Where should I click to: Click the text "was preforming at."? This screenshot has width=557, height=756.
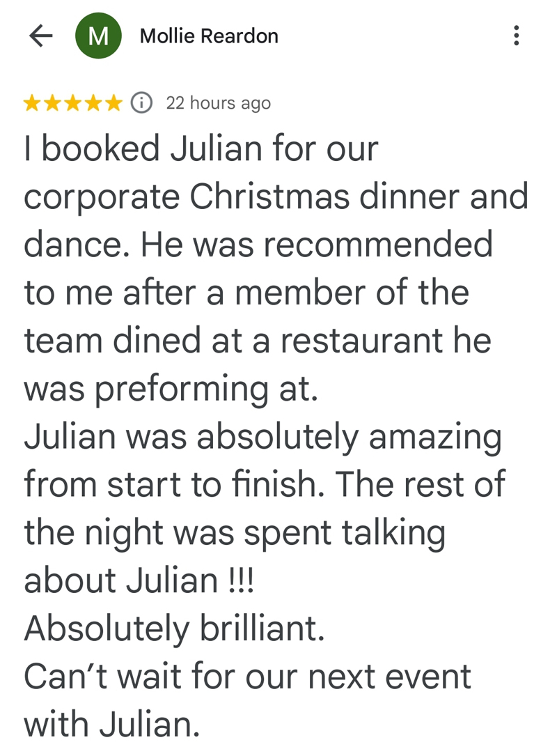171,389
